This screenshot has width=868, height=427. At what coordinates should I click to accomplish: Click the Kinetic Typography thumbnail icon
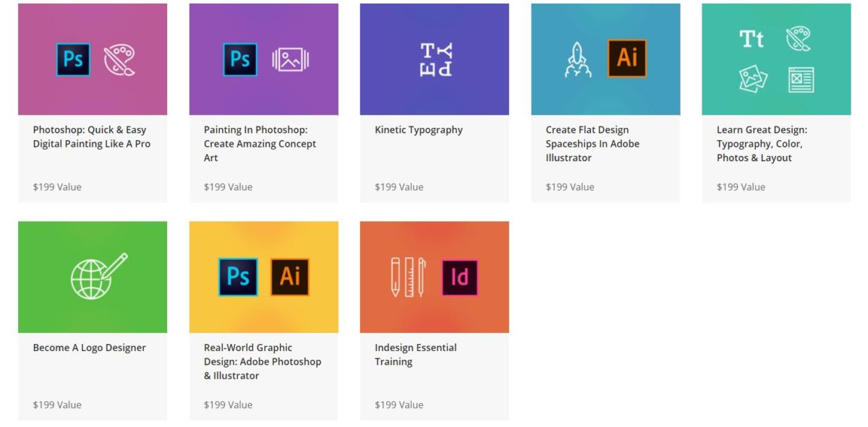click(436, 60)
